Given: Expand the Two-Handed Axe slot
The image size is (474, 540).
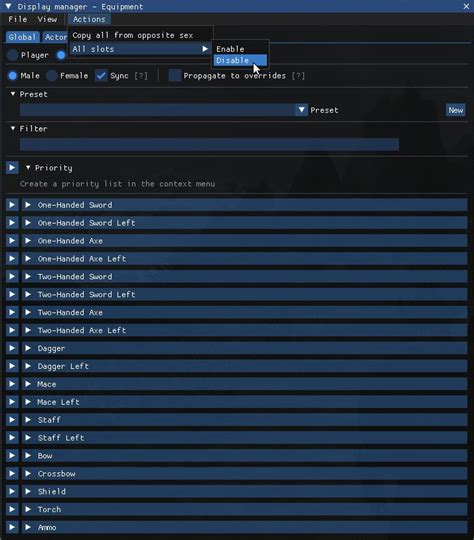Looking at the screenshot, I should 245,312.
